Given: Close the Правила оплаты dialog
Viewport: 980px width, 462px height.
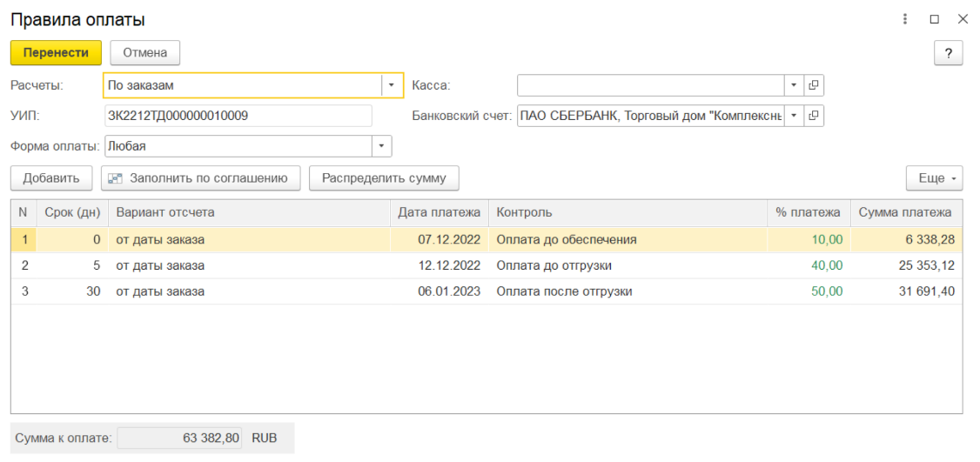Looking at the screenshot, I should [963, 19].
